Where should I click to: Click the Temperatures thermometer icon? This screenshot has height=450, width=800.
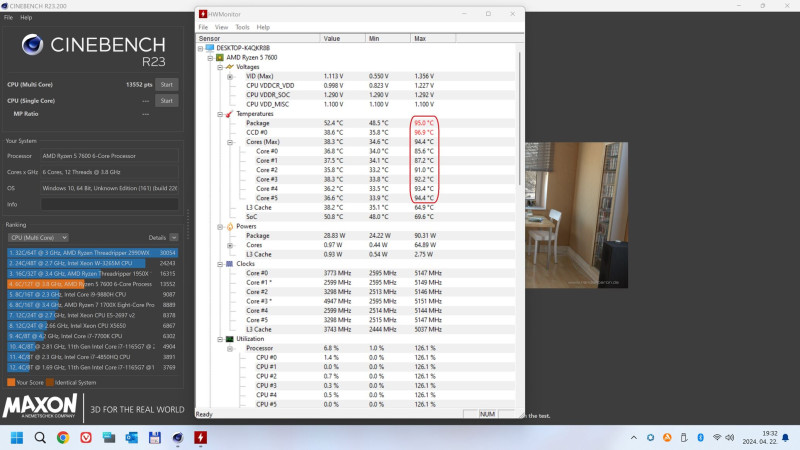pyautogui.click(x=230, y=114)
